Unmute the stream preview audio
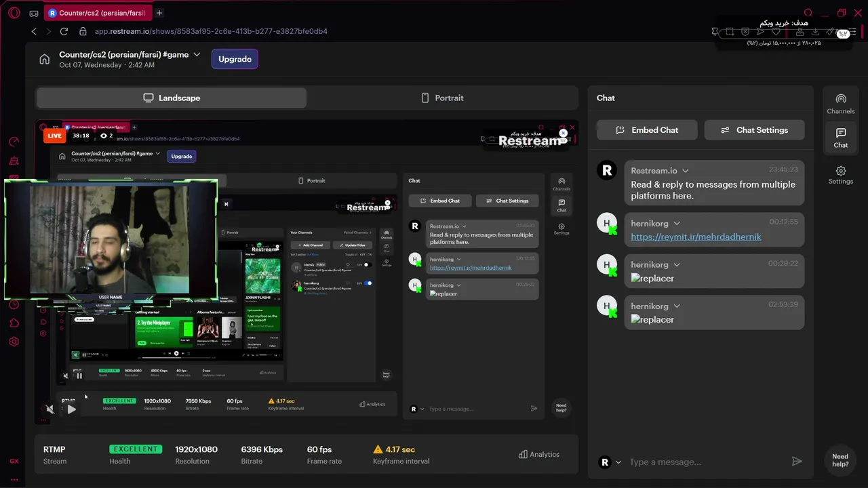Screen dimensions: 868x488 [50, 409]
